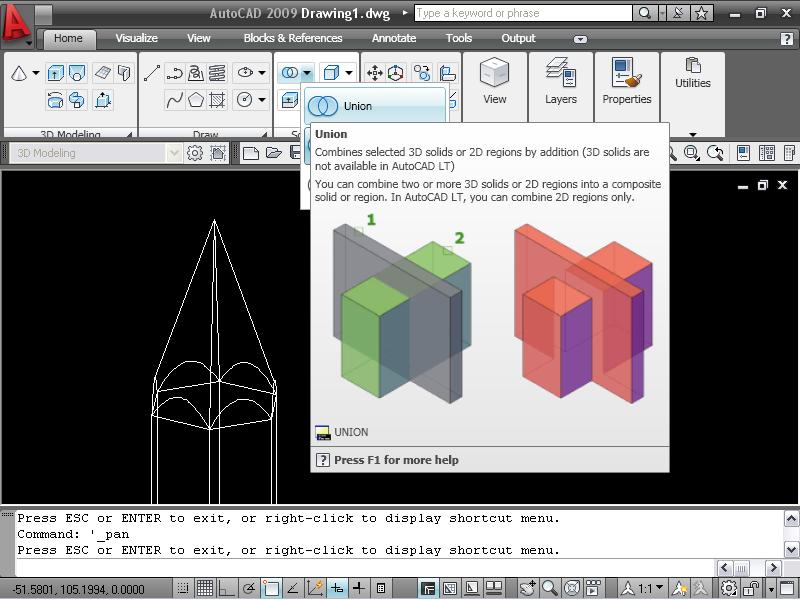The height and width of the screenshot is (600, 800).
Task: Choose the Planar Surface tool
Action: pos(103,73)
